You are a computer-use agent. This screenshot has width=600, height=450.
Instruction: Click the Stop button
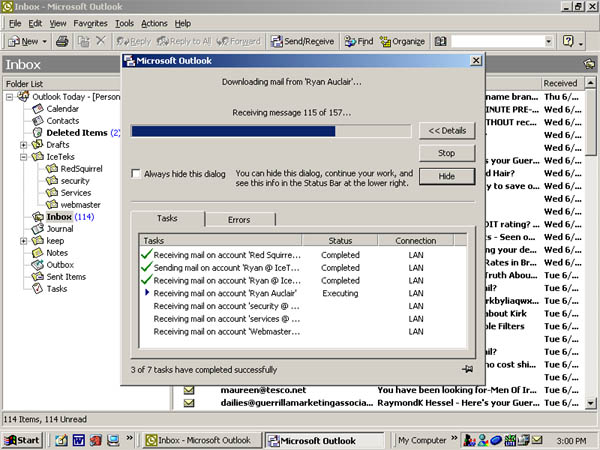coord(447,153)
